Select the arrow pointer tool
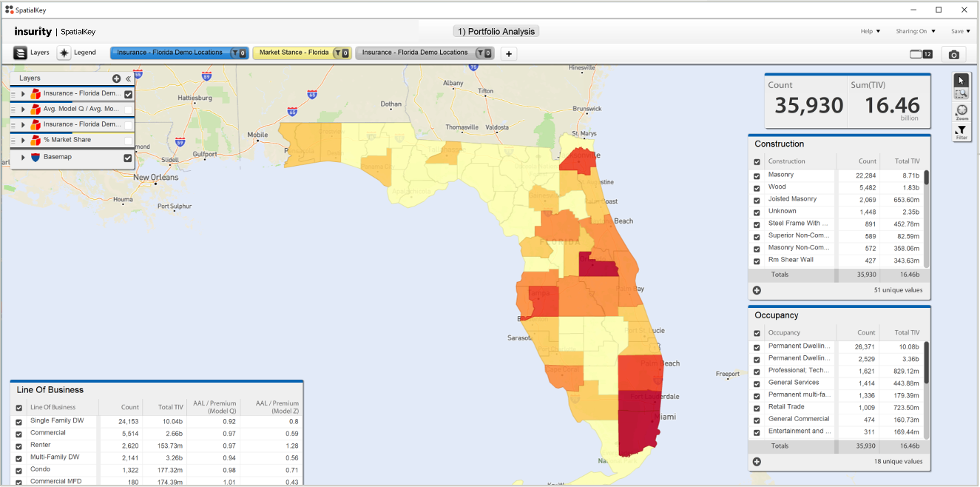The height and width of the screenshot is (487, 980). point(962,80)
